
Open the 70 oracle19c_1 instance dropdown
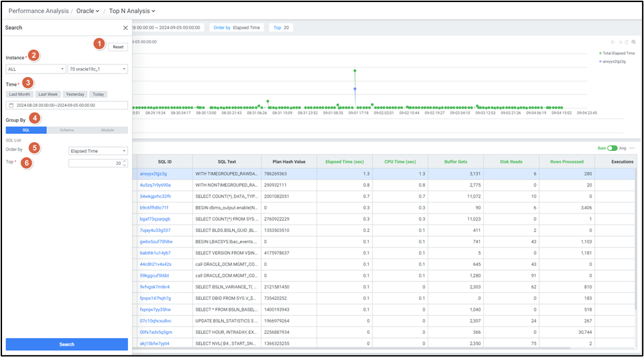[x=97, y=69]
